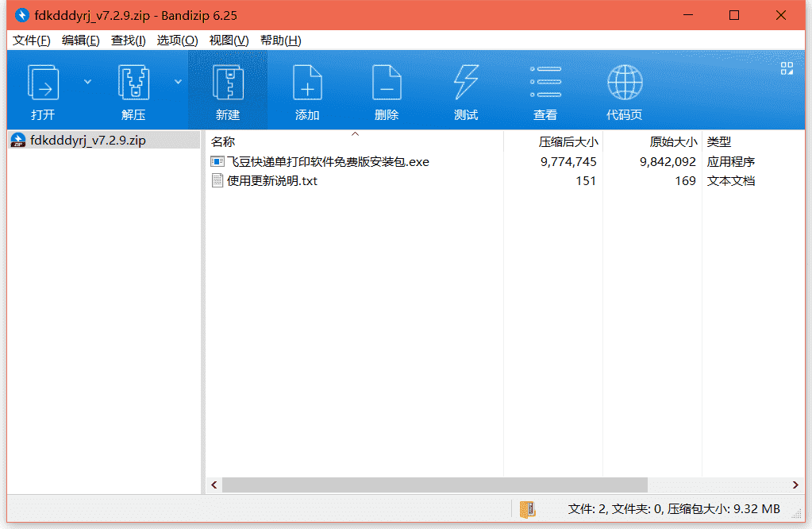The width and height of the screenshot is (812, 529).
Task: Select fdkdddyrj_v7.2.9.zip in the tree
Action: 104,140
